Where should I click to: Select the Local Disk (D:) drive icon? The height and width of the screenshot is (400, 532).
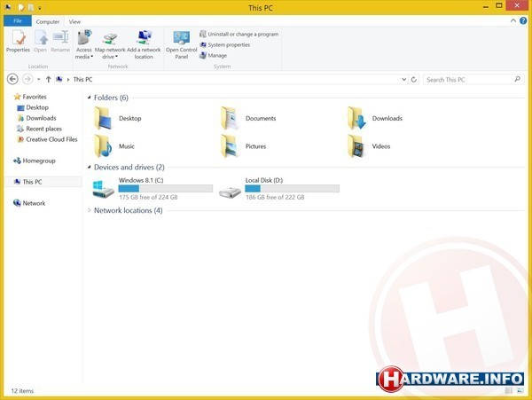pyautogui.click(x=230, y=192)
